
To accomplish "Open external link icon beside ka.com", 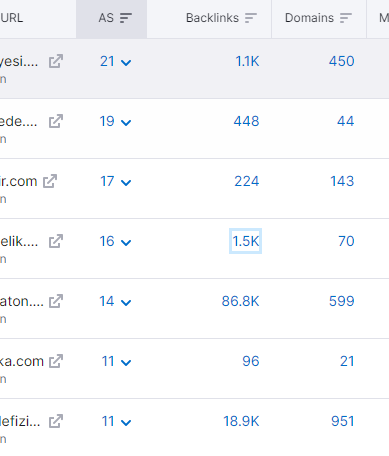I will pos(56,361).
